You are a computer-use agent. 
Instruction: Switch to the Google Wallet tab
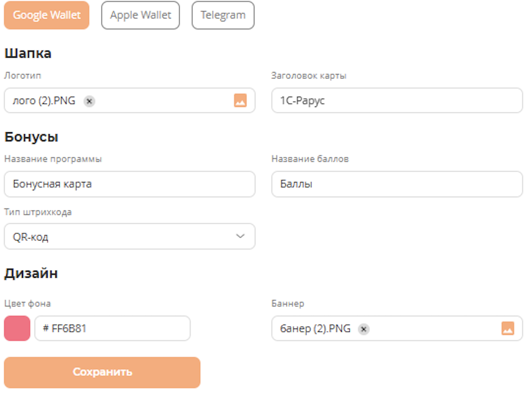point(47,15)
